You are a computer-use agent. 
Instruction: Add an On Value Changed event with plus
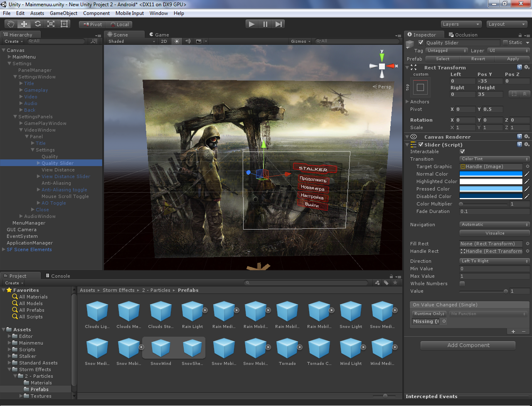click(x=513, y=331)
